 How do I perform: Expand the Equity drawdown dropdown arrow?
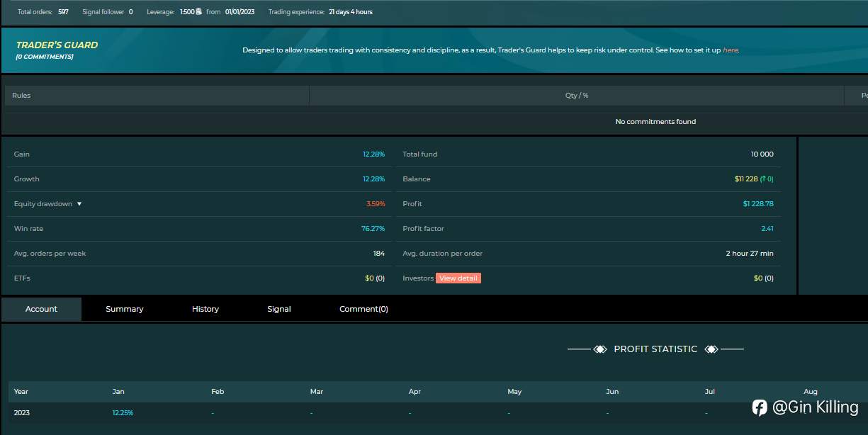79,204
